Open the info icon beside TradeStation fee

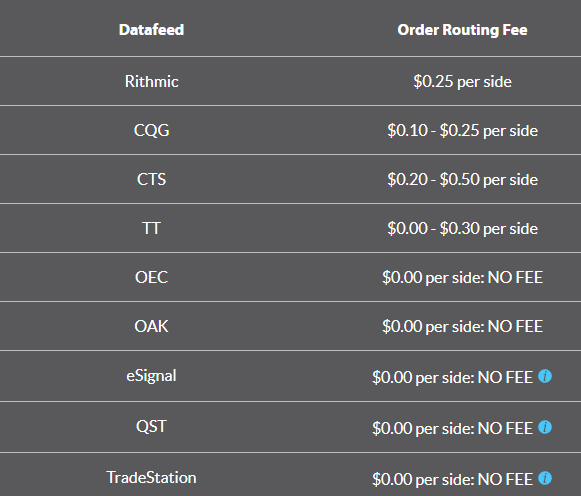545,478
